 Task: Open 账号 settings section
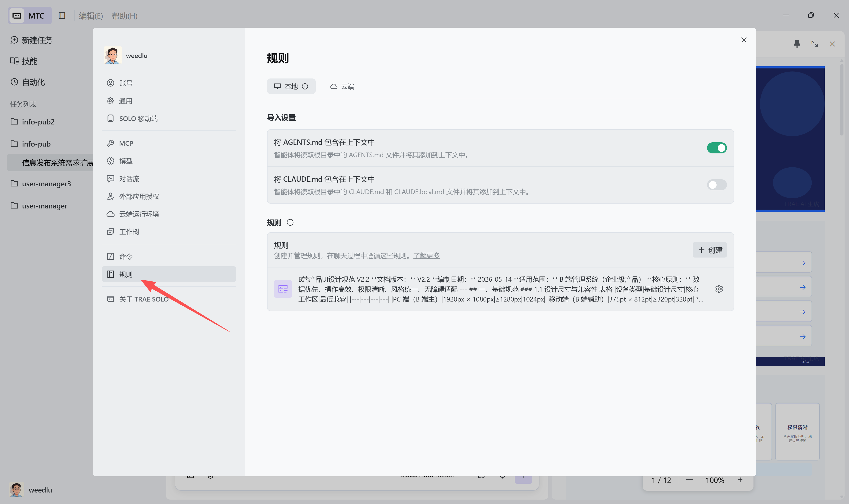(169, 83)
